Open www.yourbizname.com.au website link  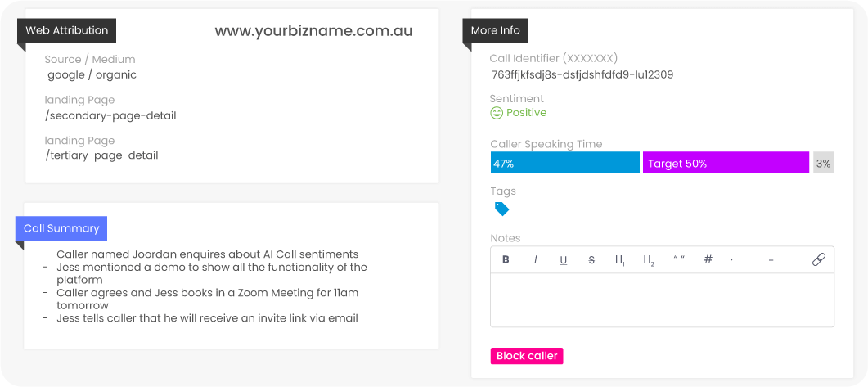click(313, 31)
